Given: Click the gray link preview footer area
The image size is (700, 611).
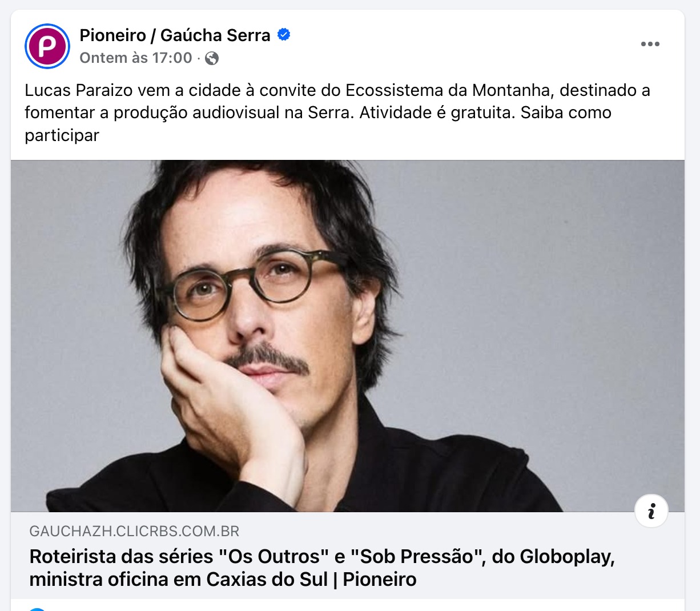Looking at the screenshot, I should [347, 556].
